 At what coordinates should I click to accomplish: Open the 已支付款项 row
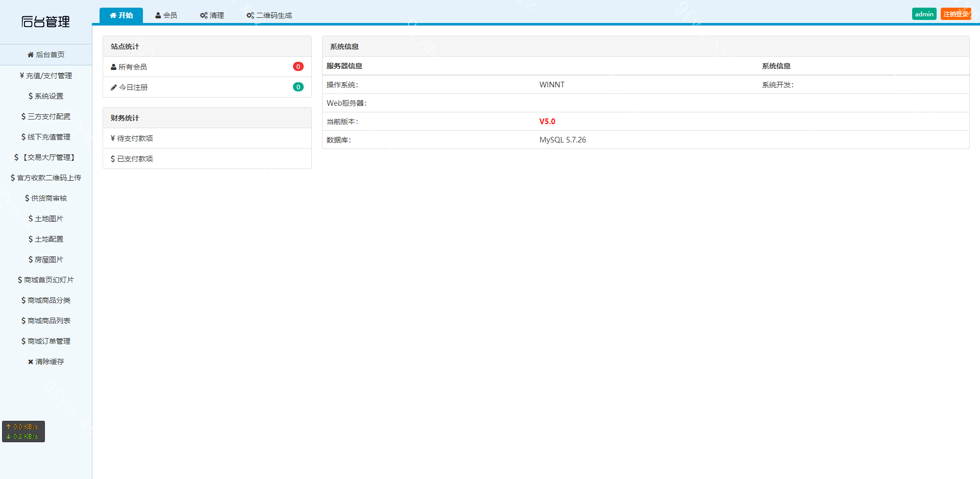[x=207, y=159]
